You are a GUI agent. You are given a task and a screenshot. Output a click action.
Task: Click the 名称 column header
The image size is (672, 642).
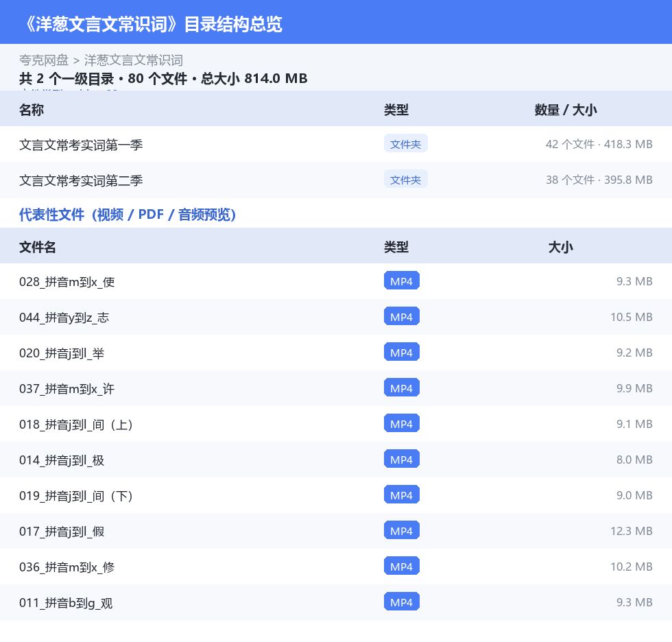[32, 110]
